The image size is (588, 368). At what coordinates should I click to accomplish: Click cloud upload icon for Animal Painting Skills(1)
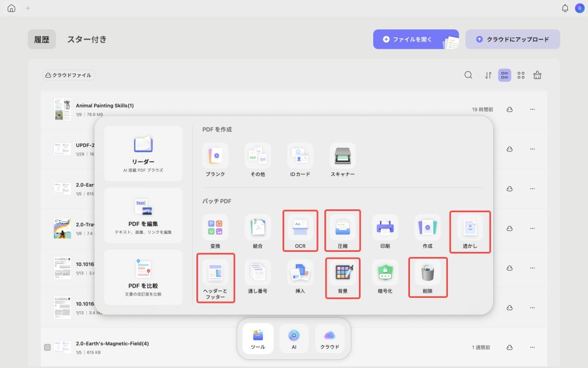coord(509,109)
